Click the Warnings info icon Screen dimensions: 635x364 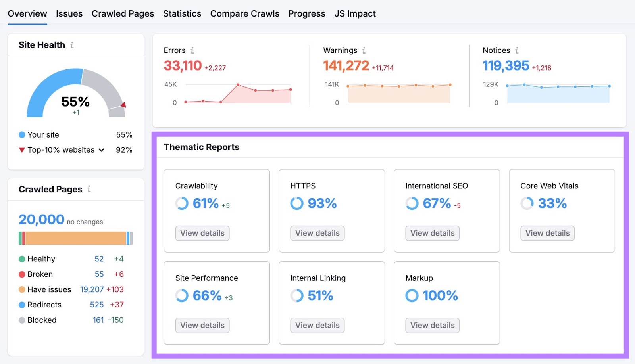[364, 50]
